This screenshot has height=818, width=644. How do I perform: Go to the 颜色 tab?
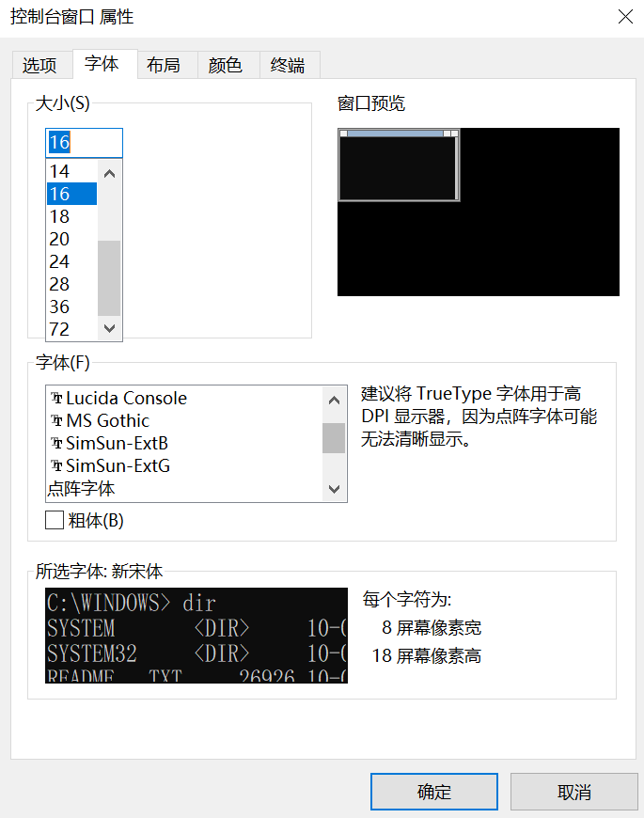pyautogui.click(x=228, y=65)
